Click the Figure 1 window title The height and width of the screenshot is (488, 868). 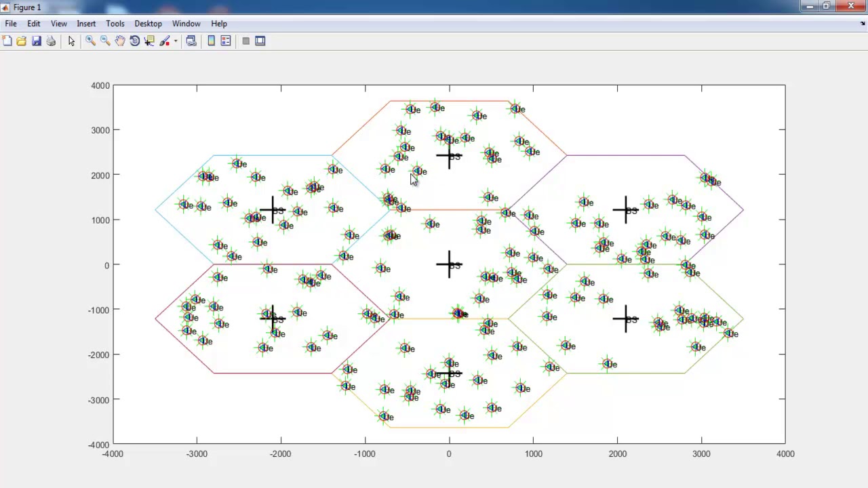pyautogui.click(x=27, y=7)
